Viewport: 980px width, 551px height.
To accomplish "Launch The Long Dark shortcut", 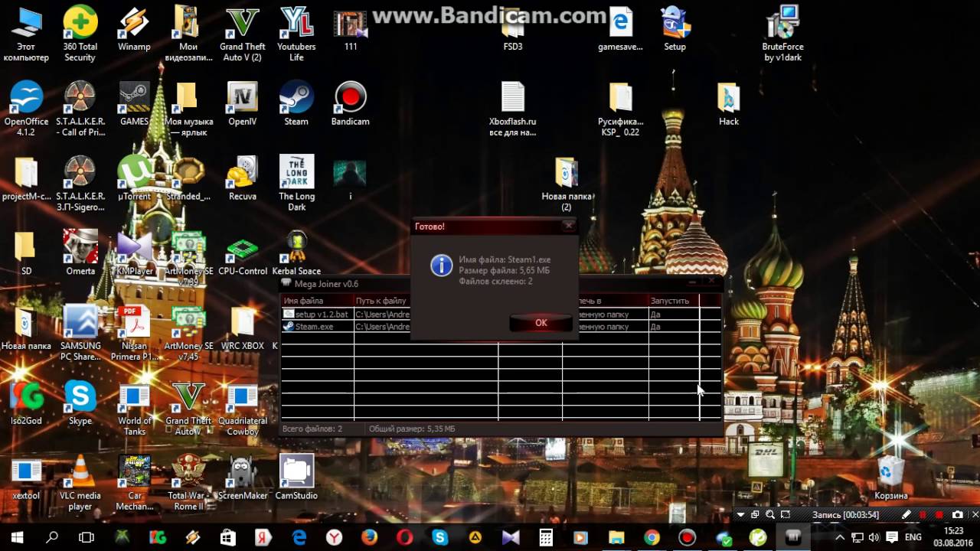I will tap(296, 184).
